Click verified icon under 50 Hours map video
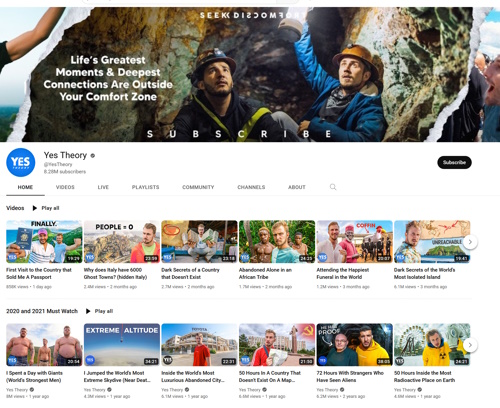The height and width of the screenshot is (408, 500). pos(265,389)
